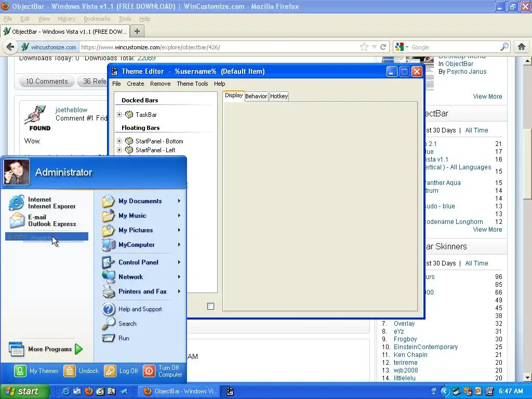Click the More Programs button
Screen dimensions: 532x399
(x=46, y=349)
